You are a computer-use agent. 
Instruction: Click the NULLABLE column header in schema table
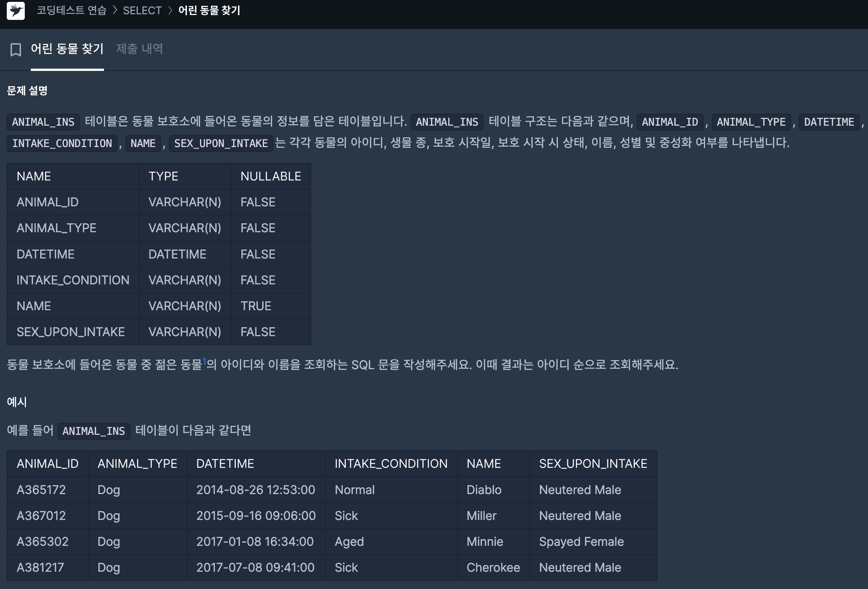point(271,176)
